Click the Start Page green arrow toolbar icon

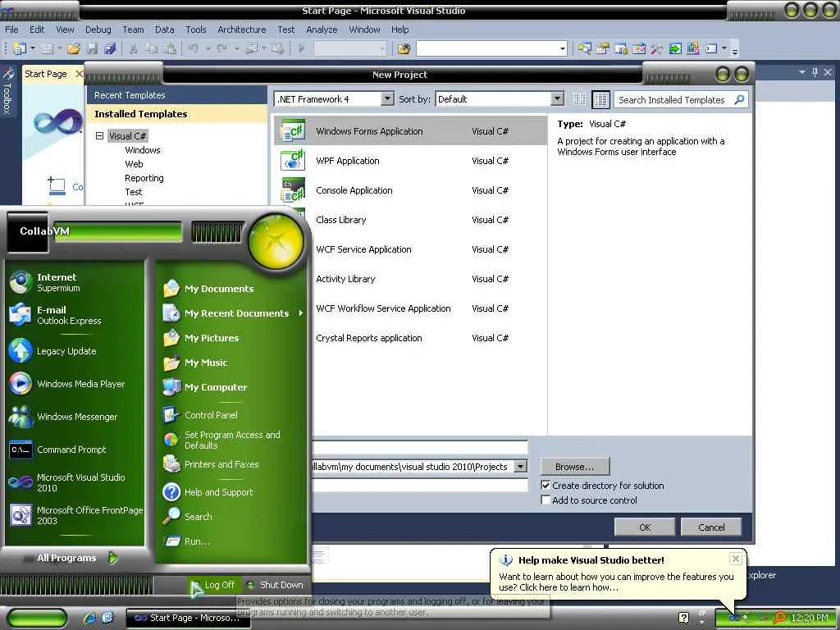pyautogui.click(x=676, y=48)
